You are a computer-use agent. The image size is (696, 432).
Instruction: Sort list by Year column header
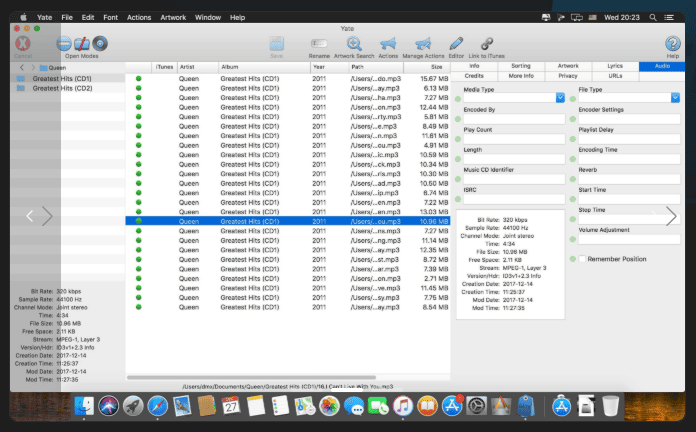coord(329,67)
